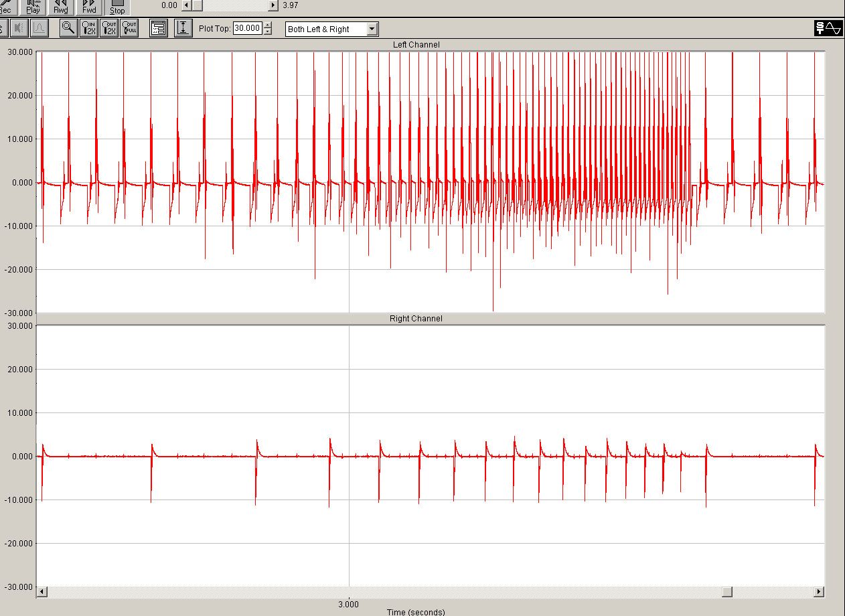Open the plot settings list icon
Image resolution: width=845 pixels, height=616 pixels.
[x=158, y=28]
